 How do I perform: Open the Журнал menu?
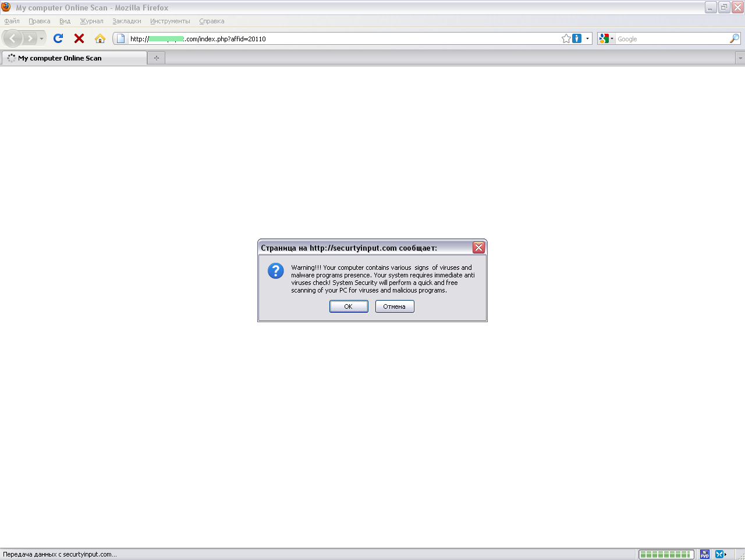[91, 21]
